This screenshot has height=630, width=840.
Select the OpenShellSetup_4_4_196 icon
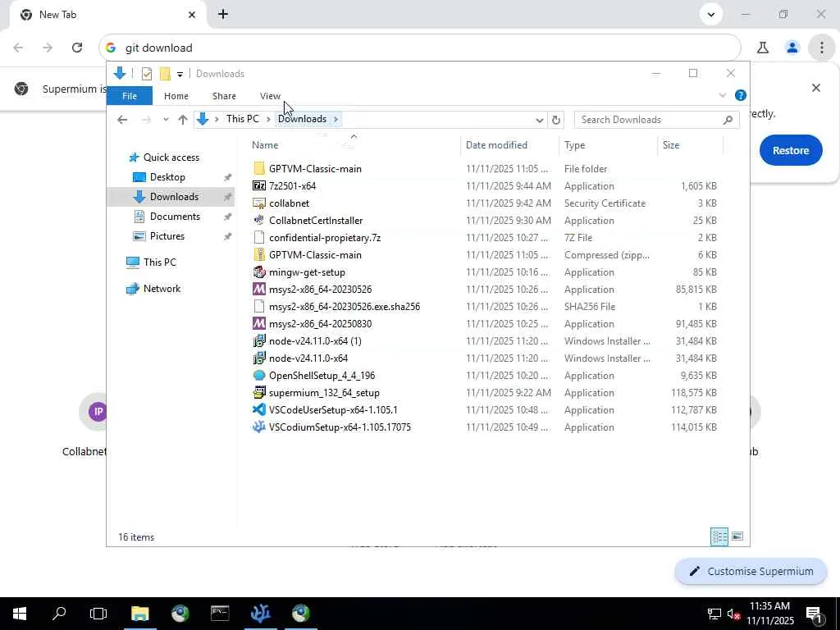point(258,376)
